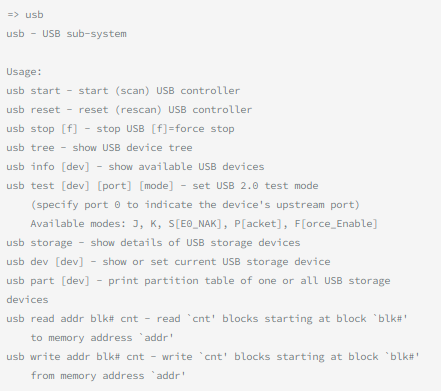Click the 'usb start' command line
The width and height of the screenshot is (441, 391).
click(123, 91)
